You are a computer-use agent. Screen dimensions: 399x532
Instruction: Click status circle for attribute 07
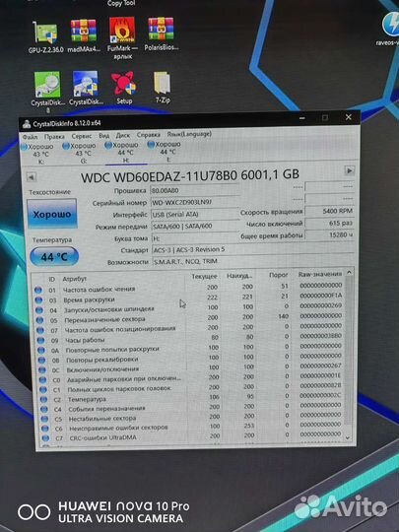coord(40,330)
